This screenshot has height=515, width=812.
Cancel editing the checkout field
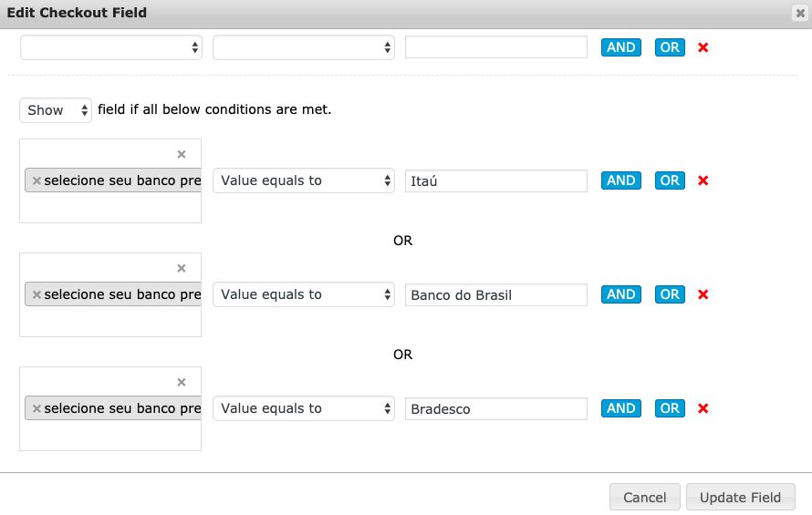click(644, 497)
